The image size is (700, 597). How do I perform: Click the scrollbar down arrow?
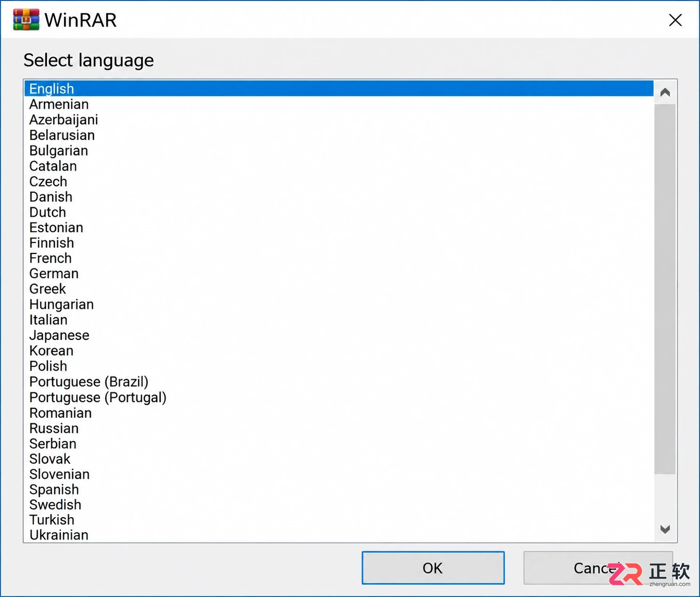coord(665,529)
